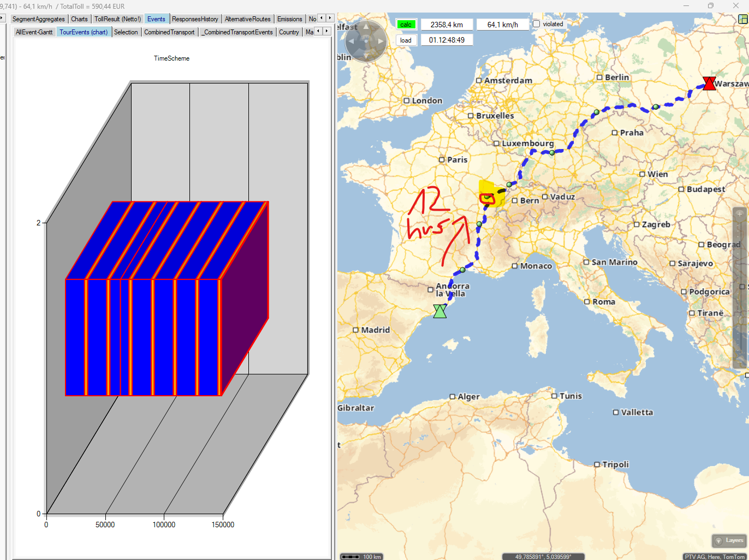The height and width of the screenshot is (560, 749).
Task: Toggle the violated checkbox
Action: click(536, 24)
